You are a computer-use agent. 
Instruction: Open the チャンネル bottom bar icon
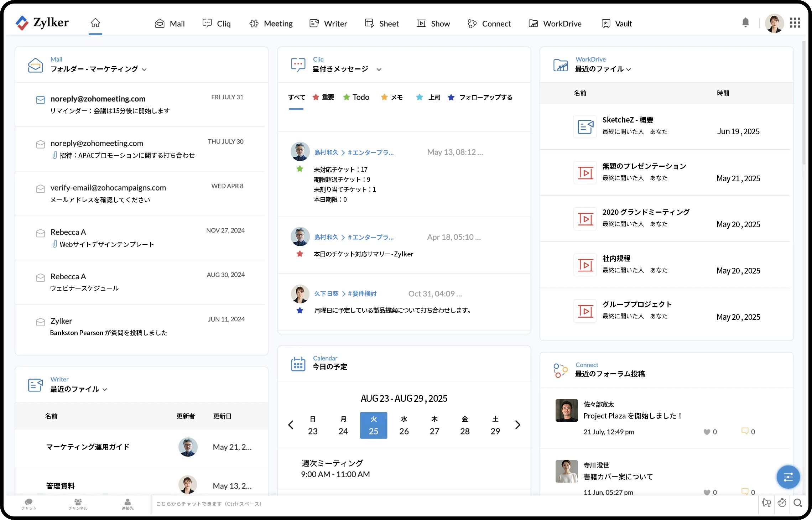(x=78, y=504)
